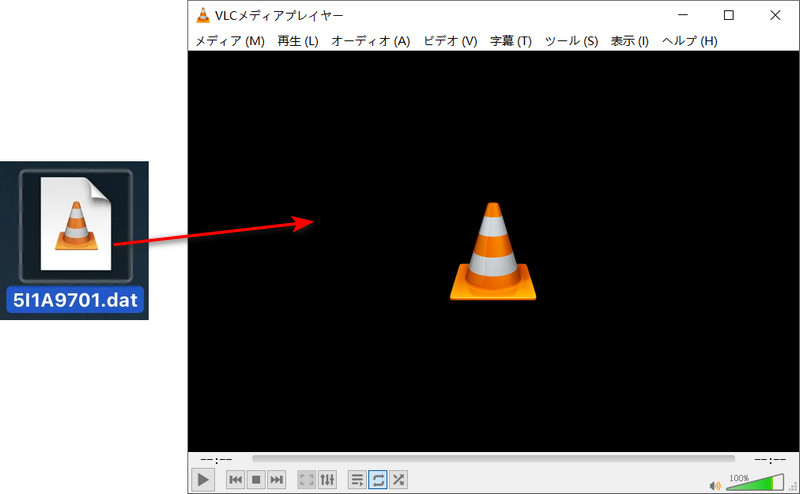This screenshot has width=800, height=494.
Task: Click the remaining time display
Action: [770, 460]
